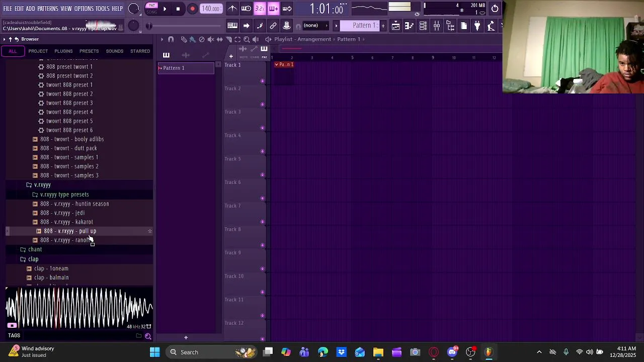This screenshot has height=362, width=644.
Task: Click the sample waveform preview
Action: (x=78, y=308)
